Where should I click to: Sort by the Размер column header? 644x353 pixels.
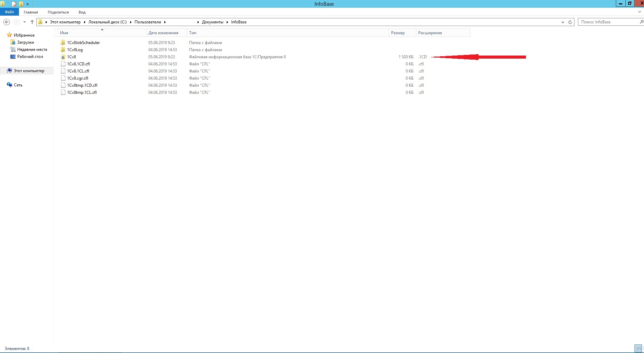402,33
